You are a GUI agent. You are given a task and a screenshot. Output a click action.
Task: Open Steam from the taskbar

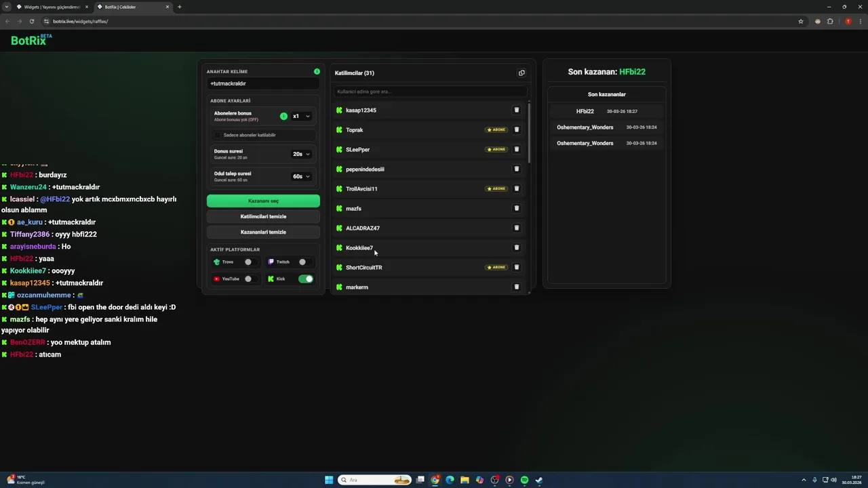(x=539, y=480)
